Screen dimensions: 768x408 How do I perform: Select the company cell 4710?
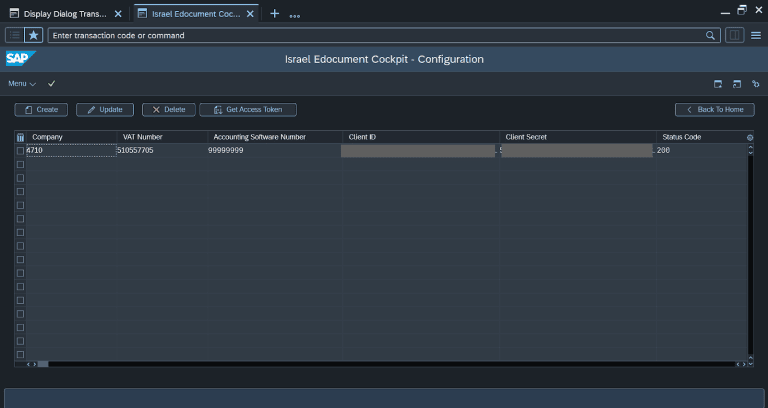(x=71, y=150)
